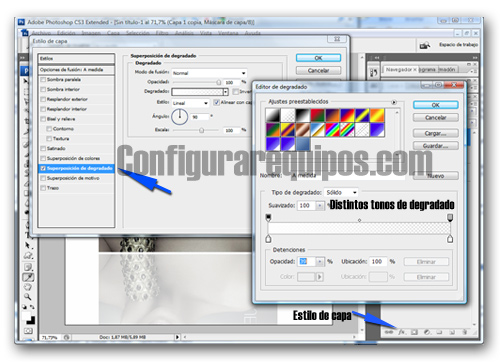Uncheck Superposición de degradado checkbox

pos(43,168)
